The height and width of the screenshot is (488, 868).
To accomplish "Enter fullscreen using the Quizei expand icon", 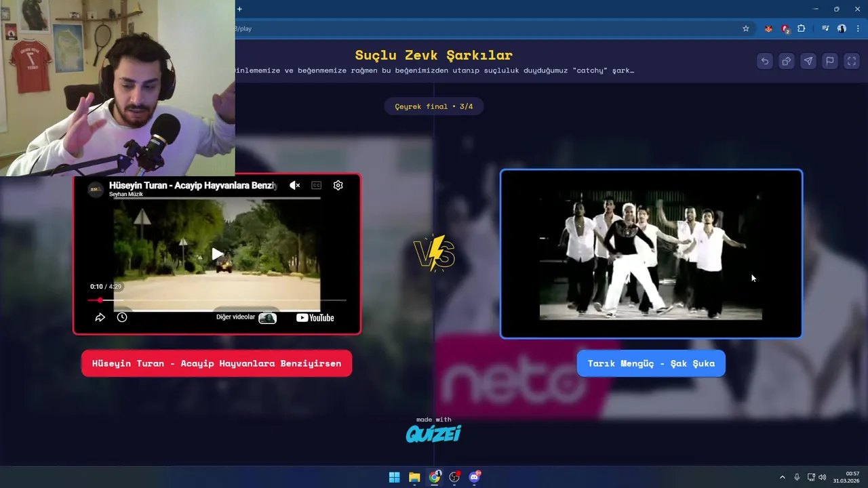I will point(852,61).
